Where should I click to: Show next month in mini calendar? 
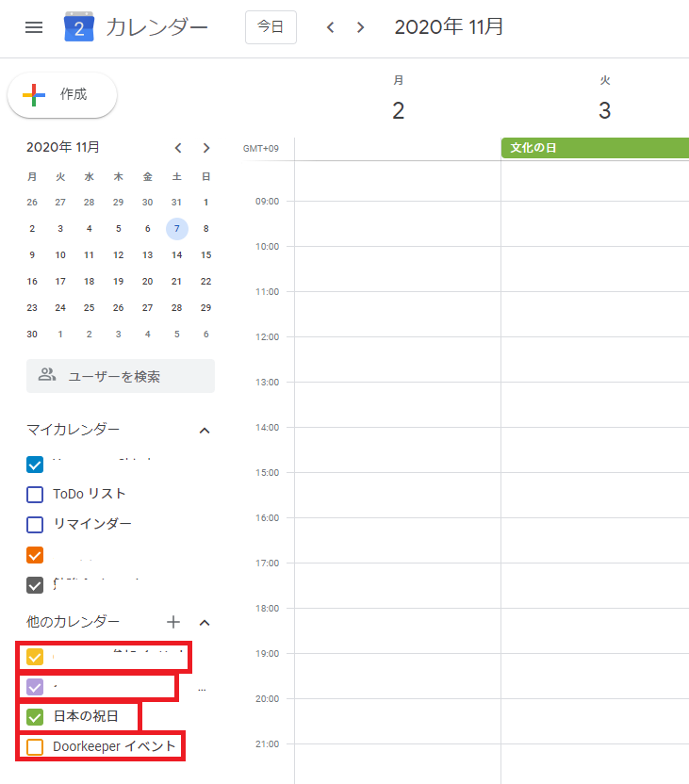coord(206,148)
